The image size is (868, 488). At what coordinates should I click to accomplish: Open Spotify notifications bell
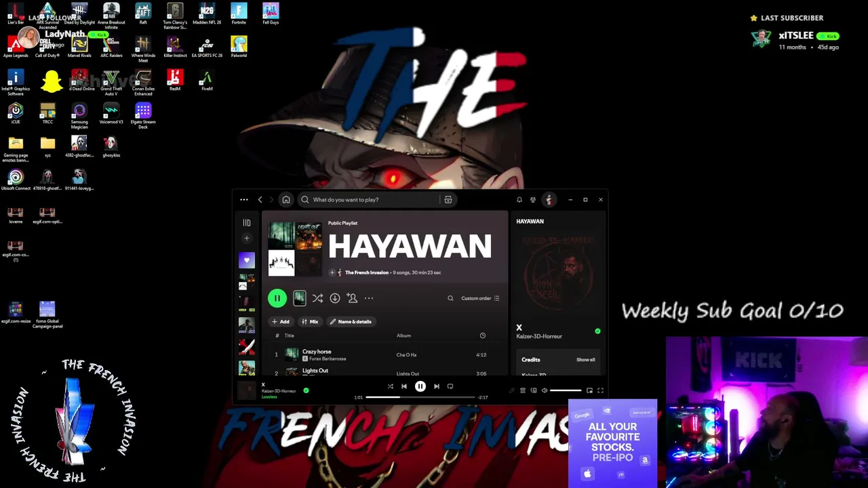click(519, 200)
